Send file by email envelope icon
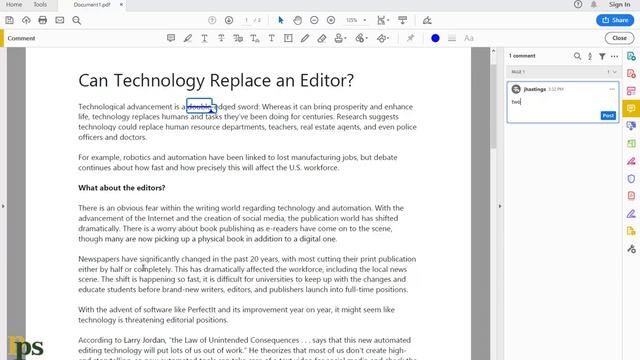The image size is (640, 360). point(60,20)
